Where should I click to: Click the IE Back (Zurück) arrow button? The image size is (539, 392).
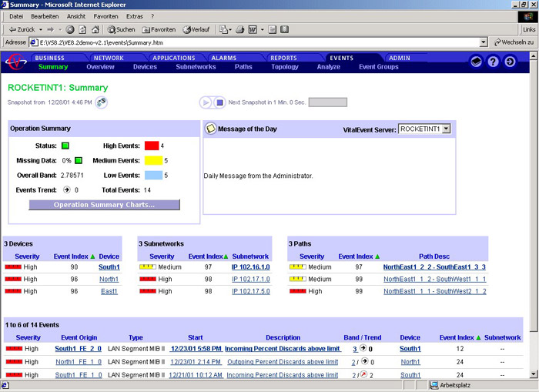22,29
